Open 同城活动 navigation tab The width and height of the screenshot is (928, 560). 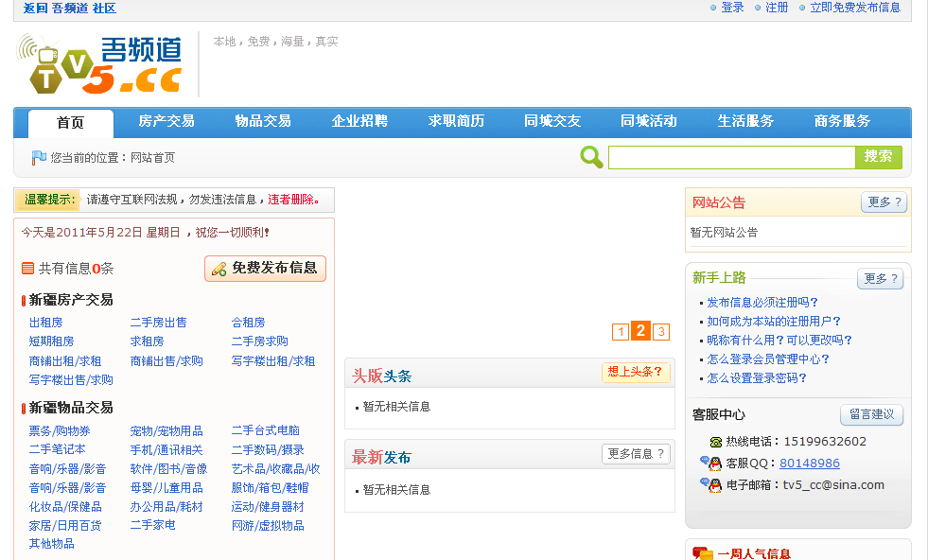(x=649, y=121)
